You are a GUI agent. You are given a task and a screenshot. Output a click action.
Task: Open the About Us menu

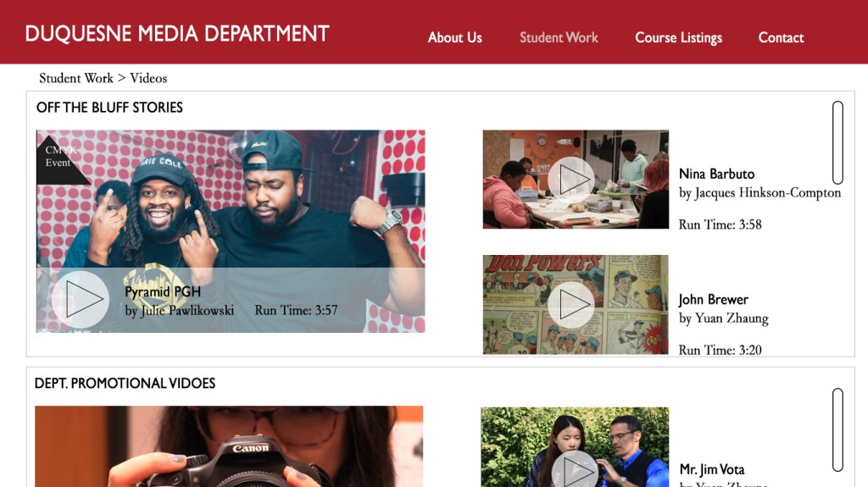pos(454,37)
